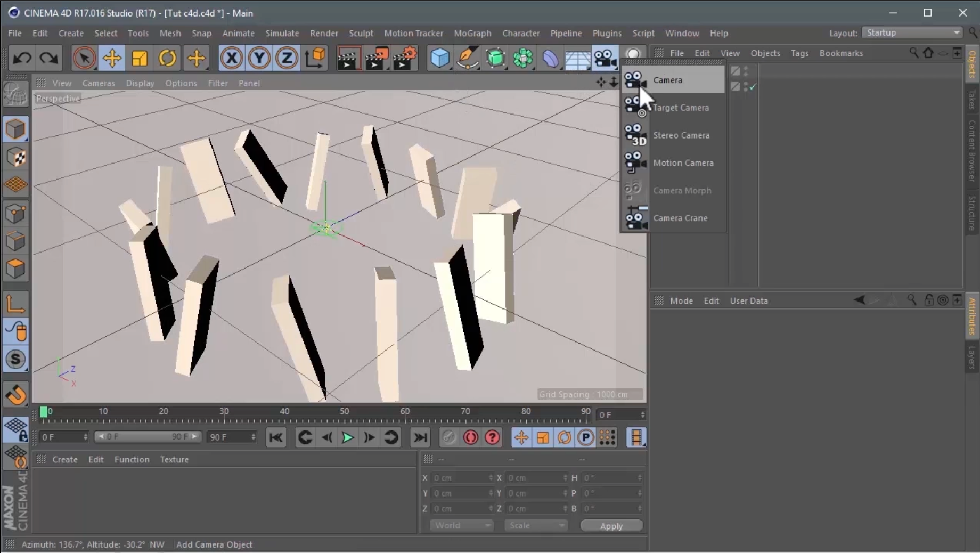980x553 pixels.
Task: Open the Objects manager Tags menu
Action: pyautogui.click(x=799, y=53)
